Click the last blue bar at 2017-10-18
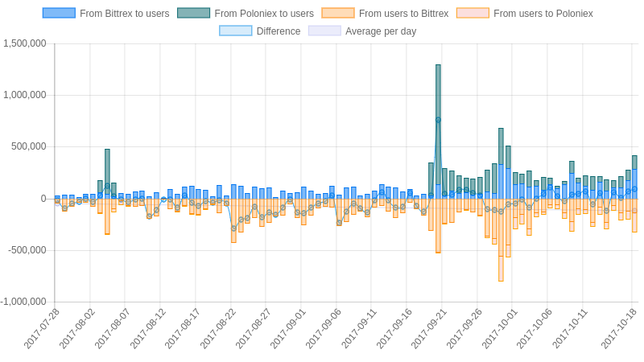The height and width of the screenshot is (362, 644). 634,184
